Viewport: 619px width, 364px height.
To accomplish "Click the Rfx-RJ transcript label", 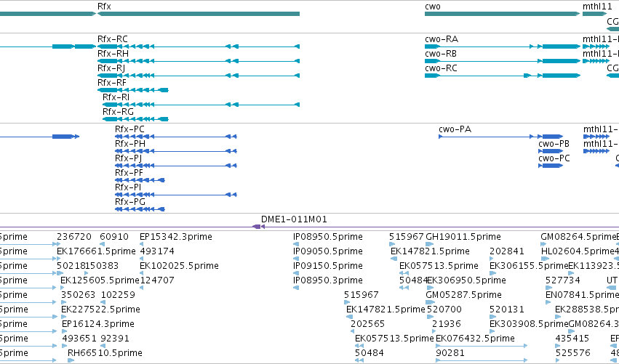I will tap(111, 68).
